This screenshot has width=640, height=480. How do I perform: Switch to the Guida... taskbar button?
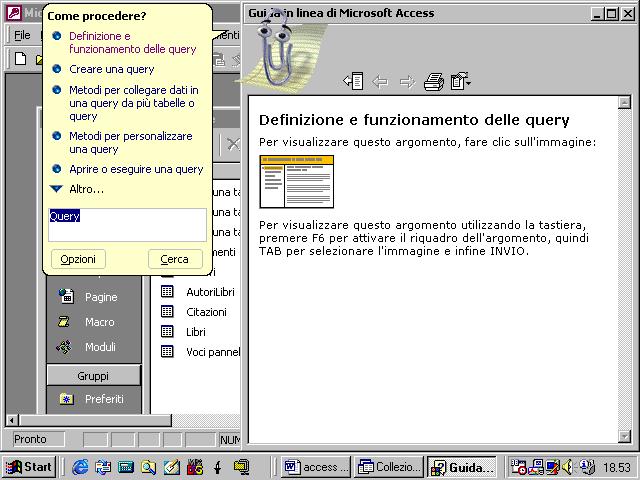click(462, 467)
